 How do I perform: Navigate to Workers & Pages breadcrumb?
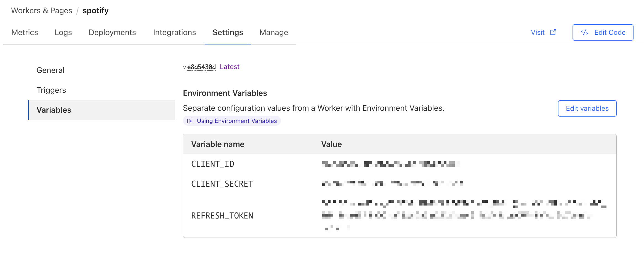coord(42,10)
